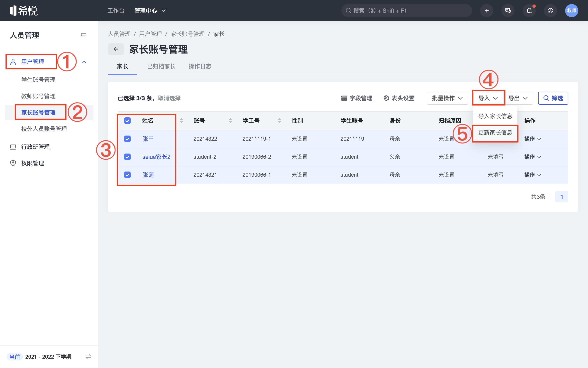Open 家长账号管理 in sidebar
The image size is (588, 368).
(x=38, y=112)
